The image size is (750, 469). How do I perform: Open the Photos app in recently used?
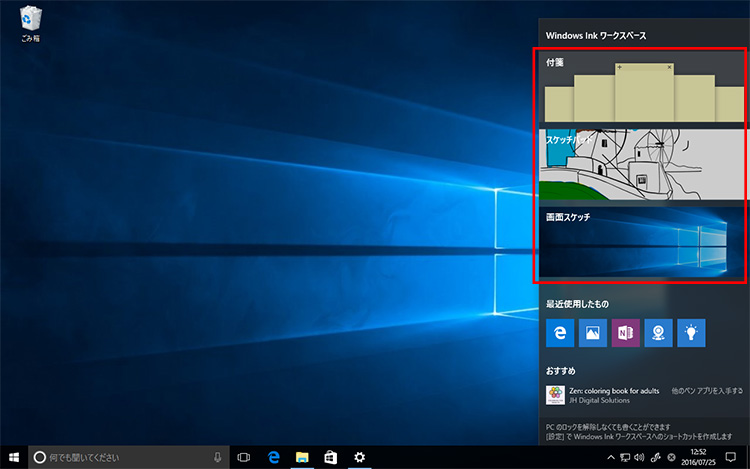[593, 333]
